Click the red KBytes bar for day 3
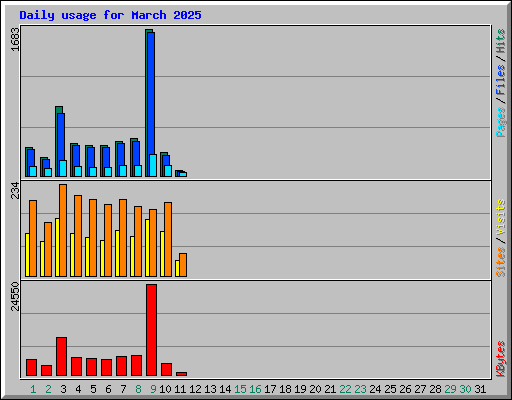 [61, 356]
